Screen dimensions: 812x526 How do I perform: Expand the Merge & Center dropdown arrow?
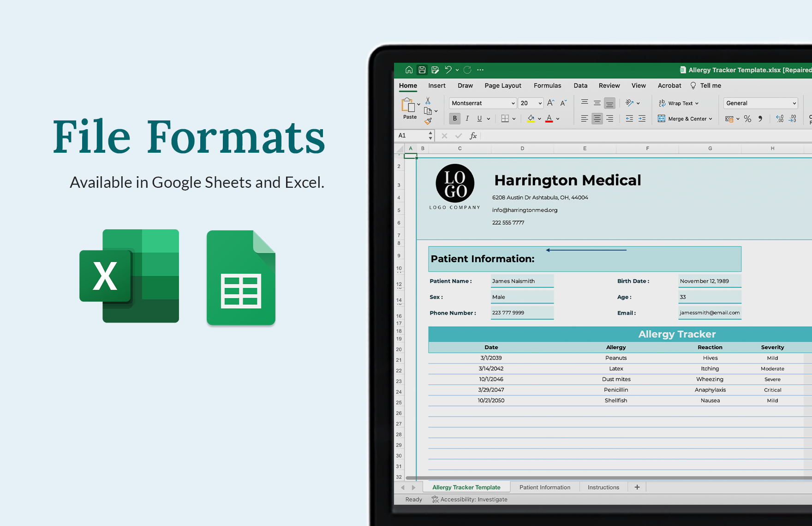click(x=710, y=119)
